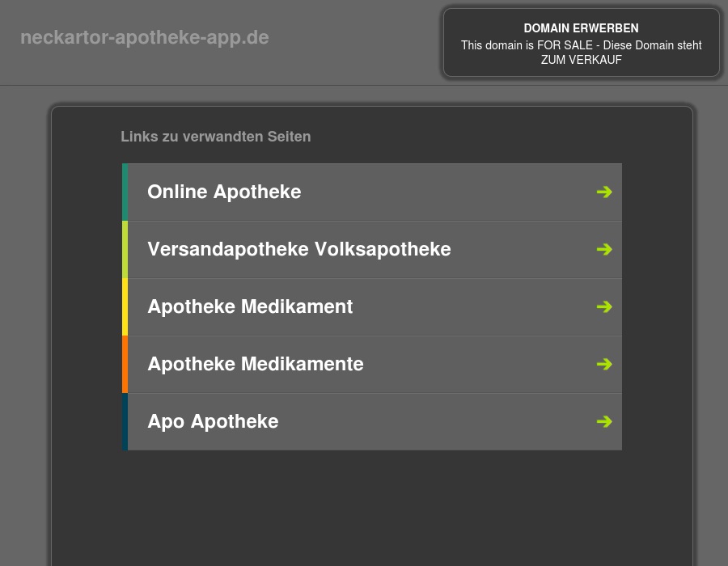
Task: Click the orange accent bar beside Apotheke Medikamente
Action: click(125, 364)
